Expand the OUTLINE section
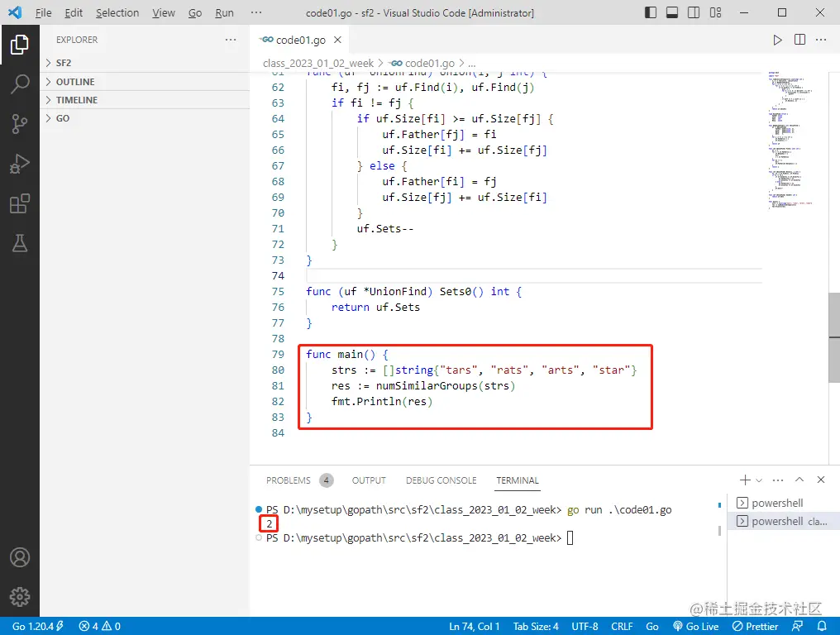Screen dimensions: 840x635 (145, 82)
